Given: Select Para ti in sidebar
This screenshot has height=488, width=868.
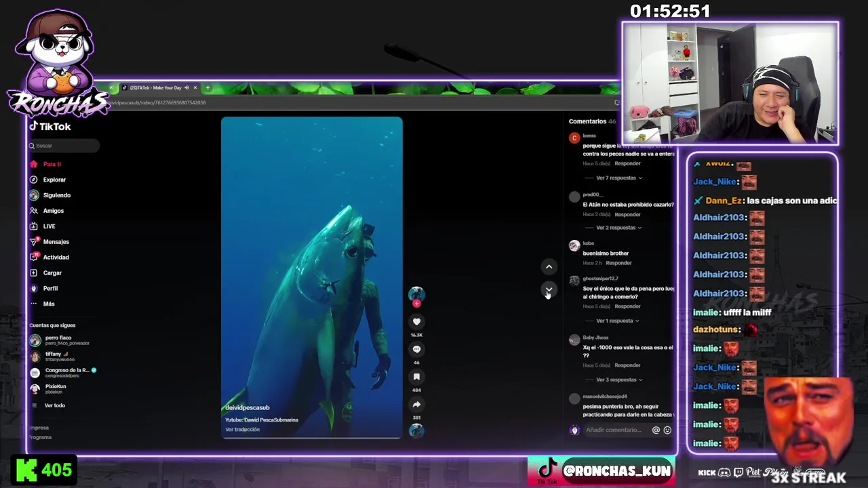Looking at the screenshot, I should [x=52, y=164].
